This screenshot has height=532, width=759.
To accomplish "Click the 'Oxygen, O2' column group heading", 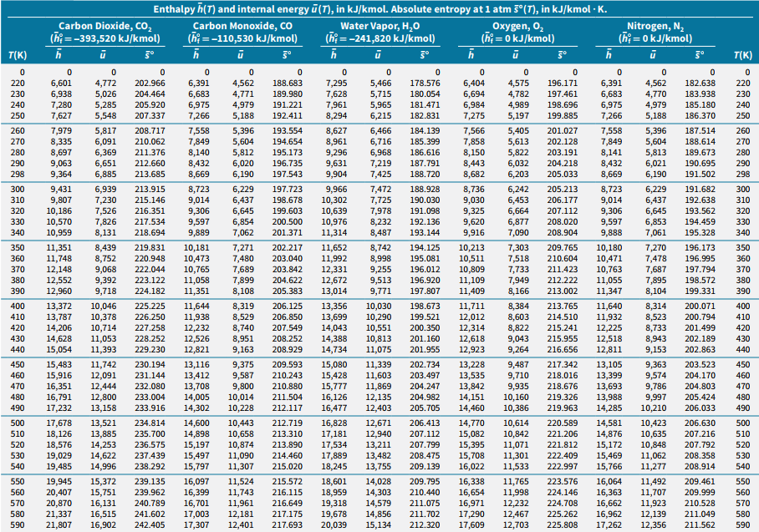I will [x=517, y=26].
